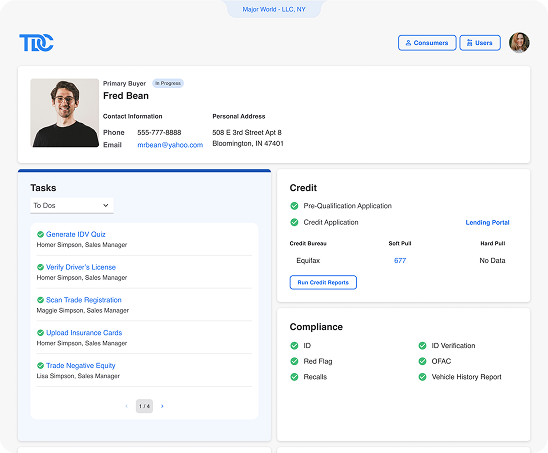Click Run Credit Reports button
Screen dimensions: 548x453
tap(323, 282)
